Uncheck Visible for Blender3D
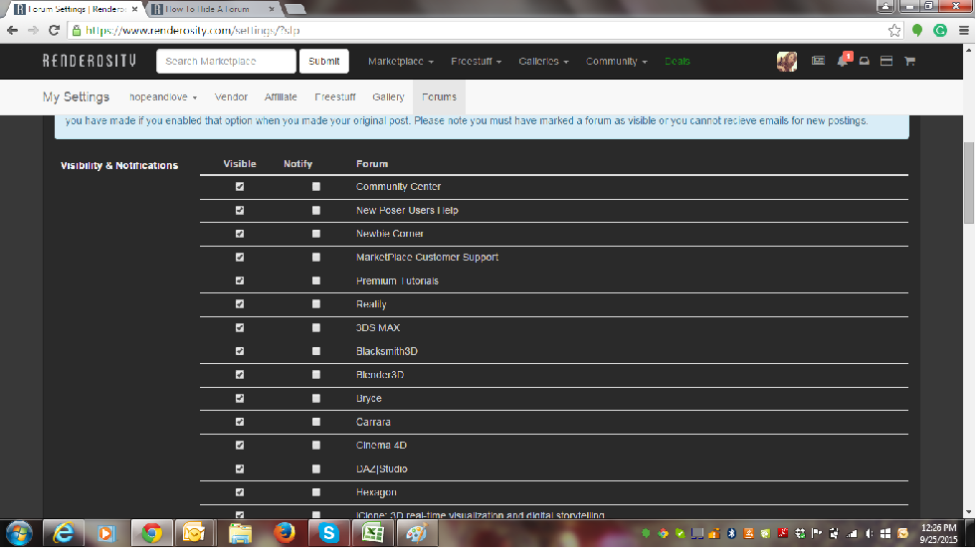The image size is (980, 555). (x=241, y=376)
